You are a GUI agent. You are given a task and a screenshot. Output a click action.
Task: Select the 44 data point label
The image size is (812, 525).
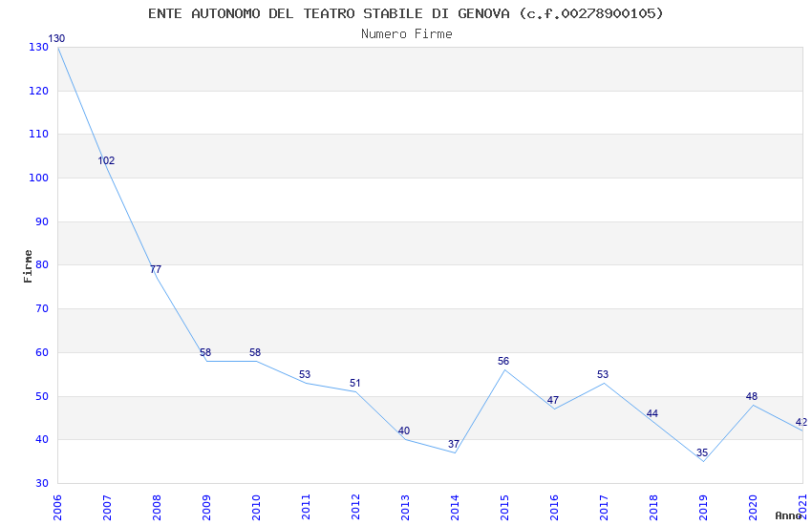[x=652, y=413]
